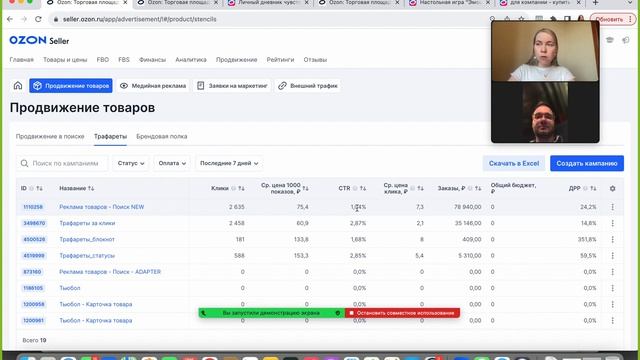Open the Статус filter dropdown
Viewport: 640px width, 360px height.
pos(131,163)
